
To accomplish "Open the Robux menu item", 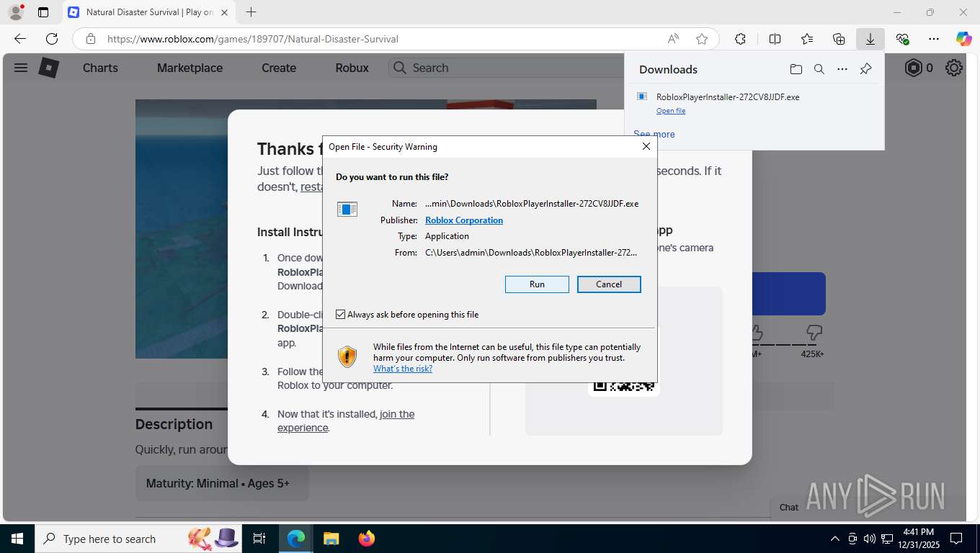I will click(x=352, y=68).
